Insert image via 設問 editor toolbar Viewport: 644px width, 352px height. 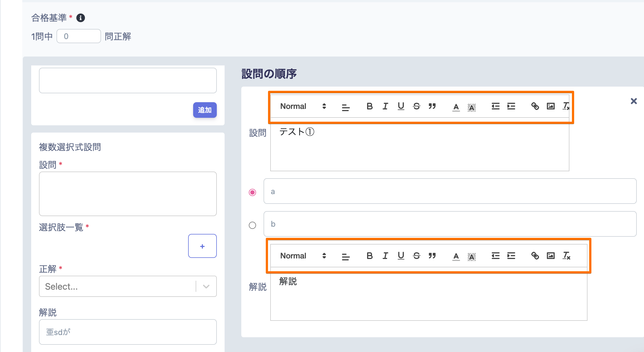pos(550,106)
